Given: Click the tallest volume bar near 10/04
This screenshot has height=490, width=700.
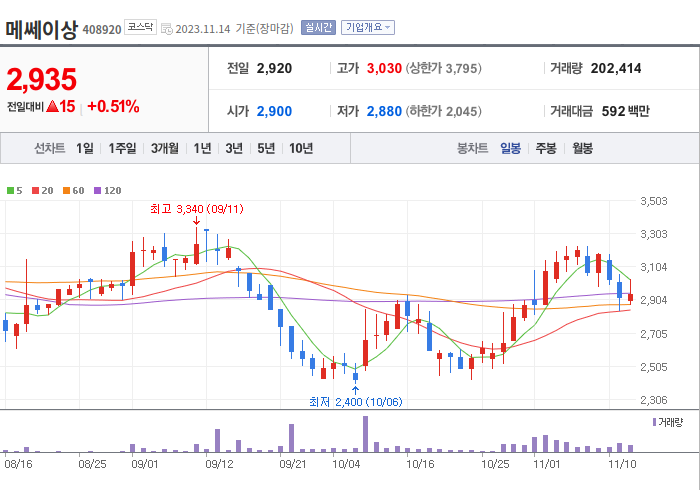Looking at the screenshot, I should 365,434.
